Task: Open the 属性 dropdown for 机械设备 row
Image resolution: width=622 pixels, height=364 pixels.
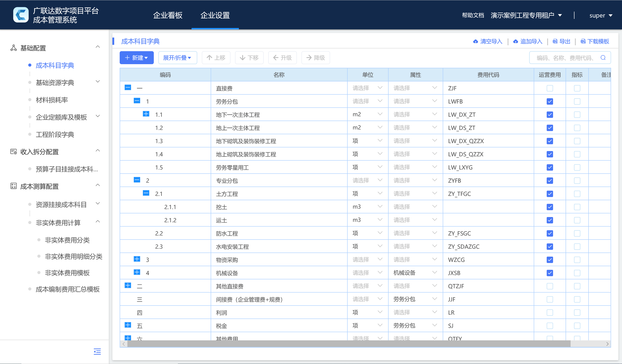Action: 415,273
